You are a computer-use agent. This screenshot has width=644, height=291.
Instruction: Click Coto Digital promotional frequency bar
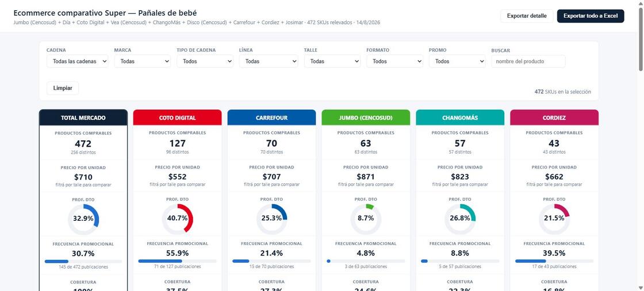178,261
